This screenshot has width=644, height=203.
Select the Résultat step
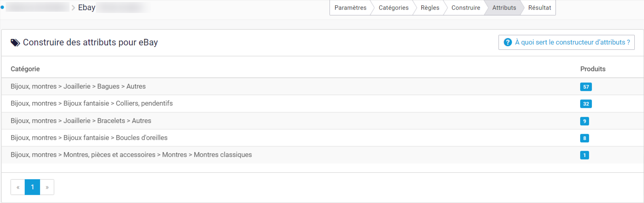[539, 8]
